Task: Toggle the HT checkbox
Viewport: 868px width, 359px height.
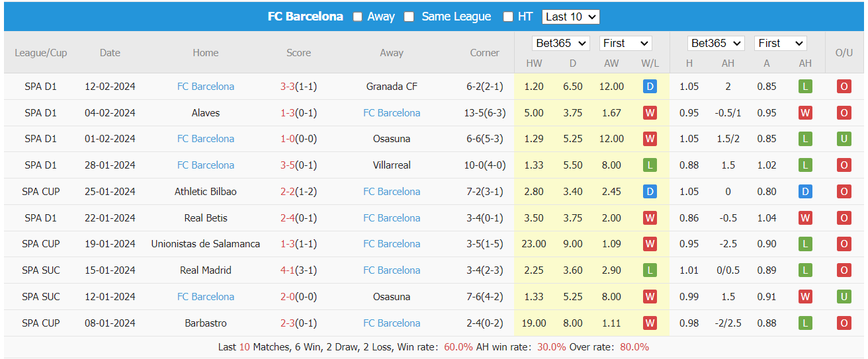Action: point(508,17)
